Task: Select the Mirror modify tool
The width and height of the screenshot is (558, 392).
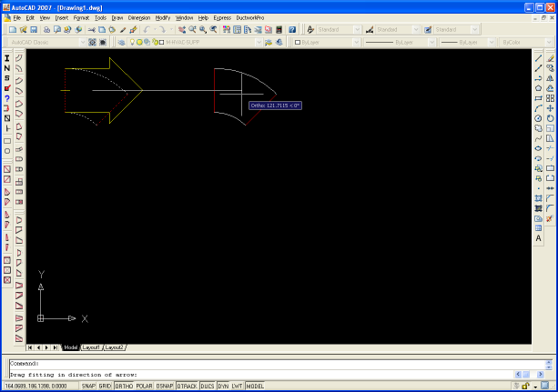Action: pyautogui.click(x=550, y=78)
